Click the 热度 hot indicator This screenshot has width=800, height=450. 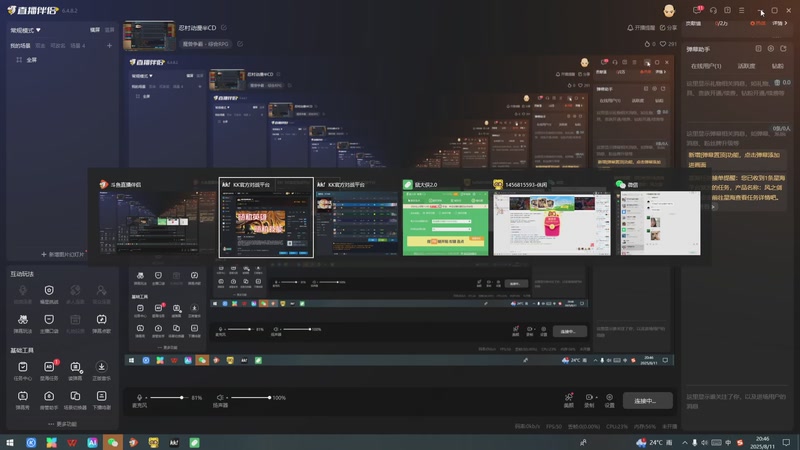coord(758,23)
